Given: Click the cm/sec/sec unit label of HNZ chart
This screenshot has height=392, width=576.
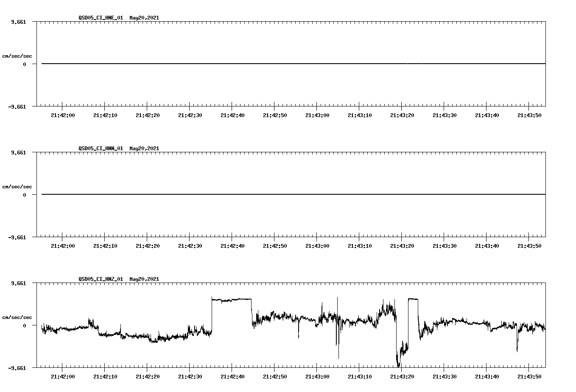Looking at the screenshot, I should coord(17,317).
